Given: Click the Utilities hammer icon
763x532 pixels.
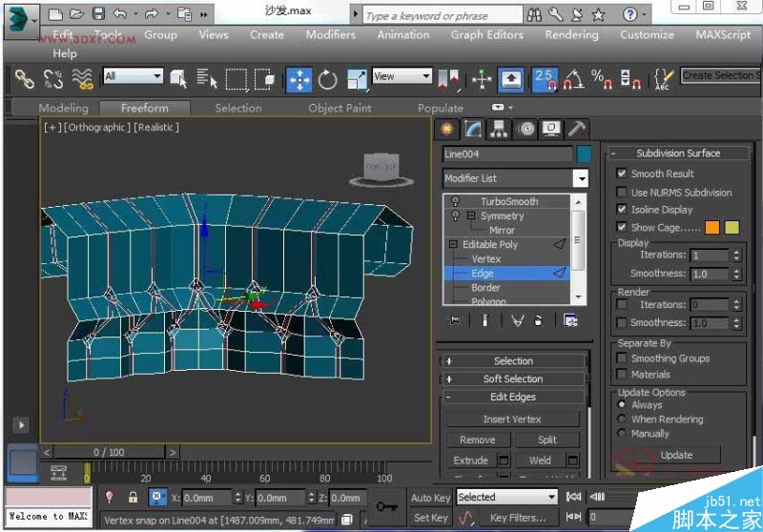Looking at the screenshot, I should pos(577,129).
